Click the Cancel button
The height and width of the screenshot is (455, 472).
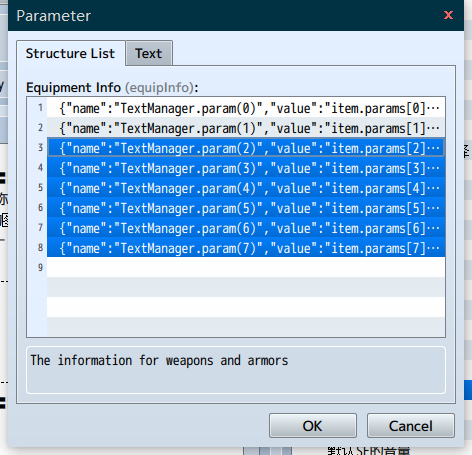[x=411, y=426]
